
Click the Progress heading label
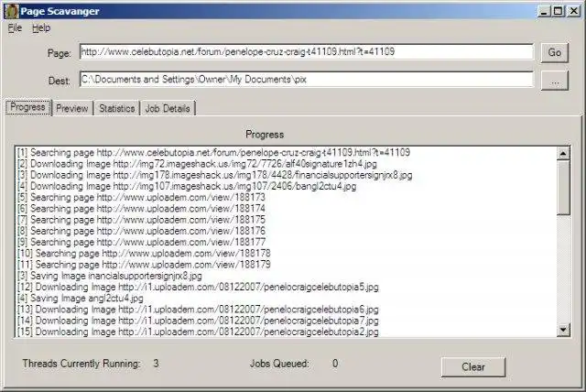(265, 135)
